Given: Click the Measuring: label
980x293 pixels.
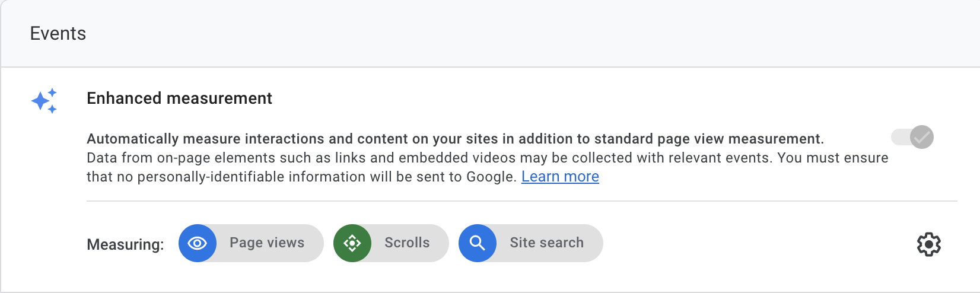Looking at the screenshot, I should 125,244.
